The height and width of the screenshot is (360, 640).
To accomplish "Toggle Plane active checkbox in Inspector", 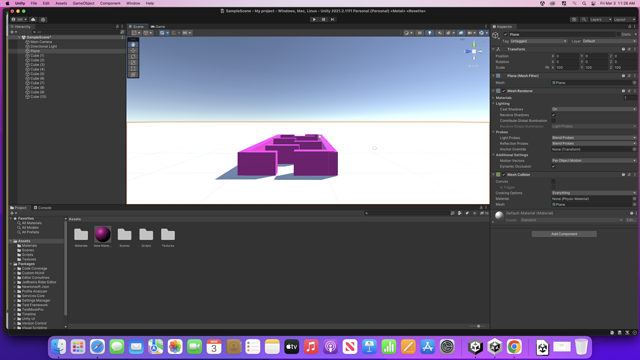I will [505, 35].
